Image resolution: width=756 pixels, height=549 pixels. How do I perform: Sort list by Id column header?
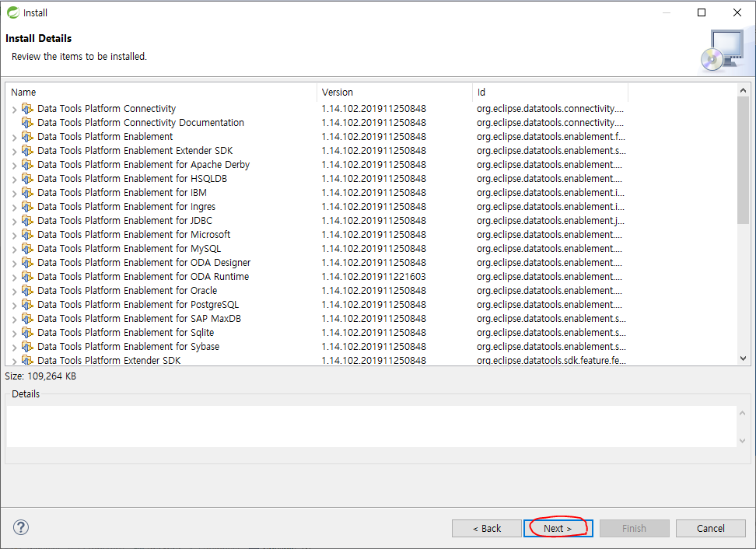pos(551,92)
